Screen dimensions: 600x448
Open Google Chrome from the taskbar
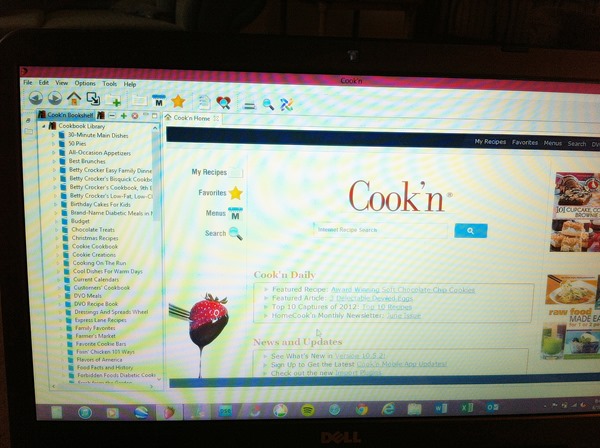coord(362,410)
